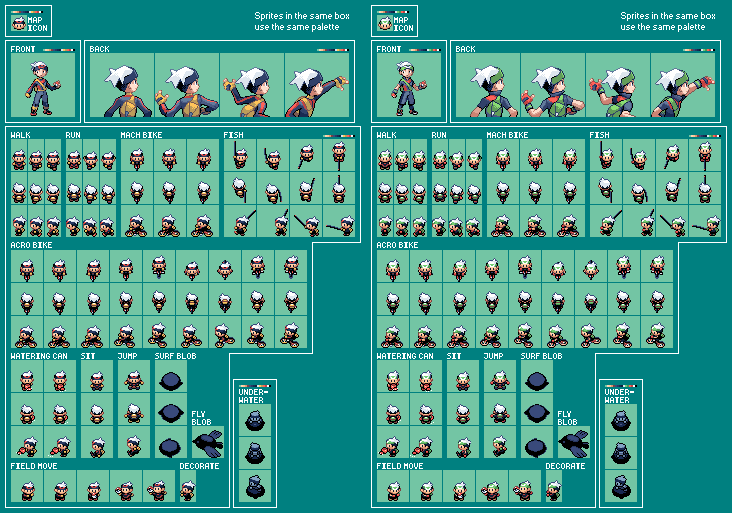This screenshot has width=732, height=513.
Task: Click the DECORATE label on the green sheet
Action: tap(565, 466)
